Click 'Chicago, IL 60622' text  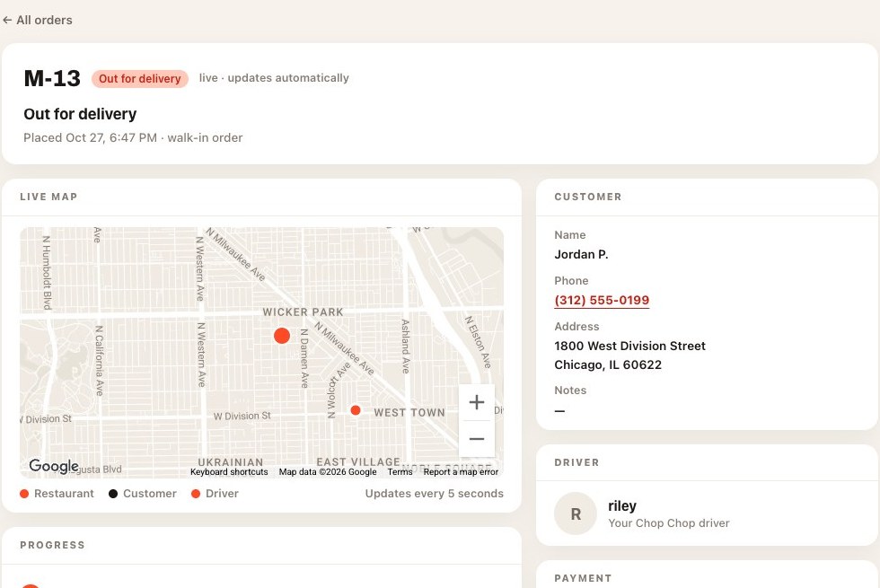(x=608, y=364)
